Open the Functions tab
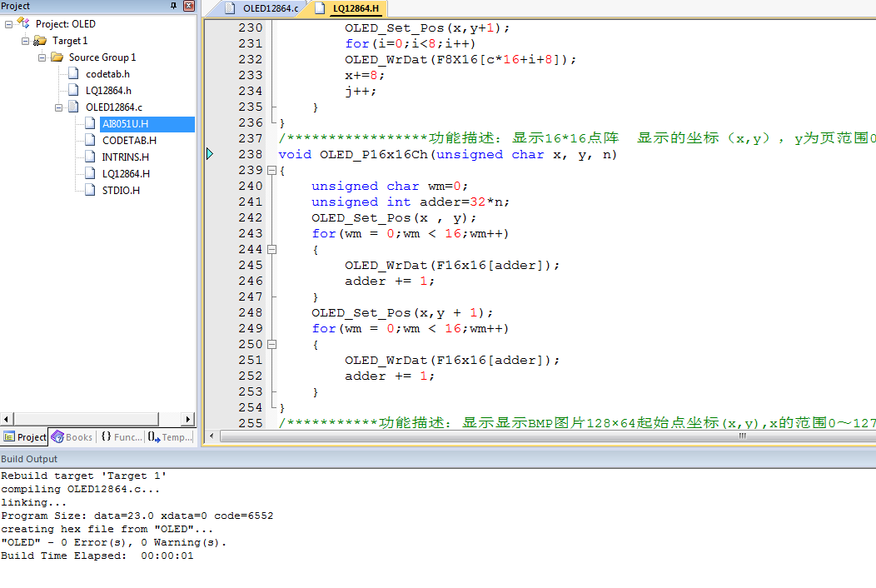Viewport: 876px width, 588px height. click(x=122, y=437)
